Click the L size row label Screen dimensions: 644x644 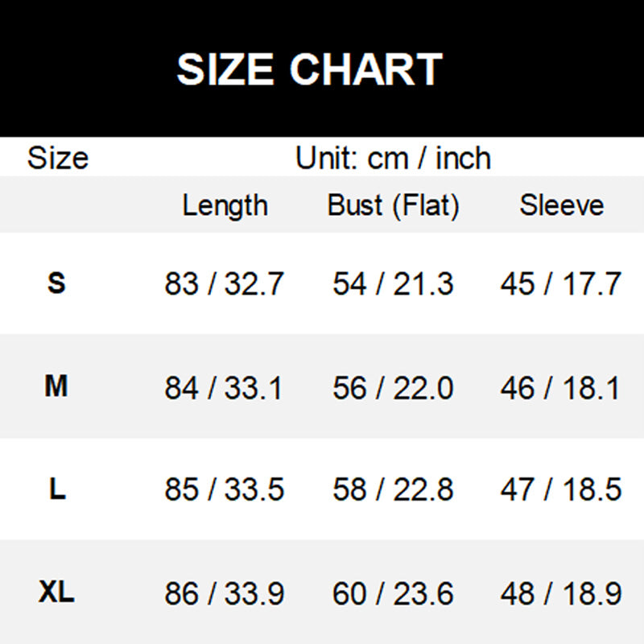coord(56,489)
